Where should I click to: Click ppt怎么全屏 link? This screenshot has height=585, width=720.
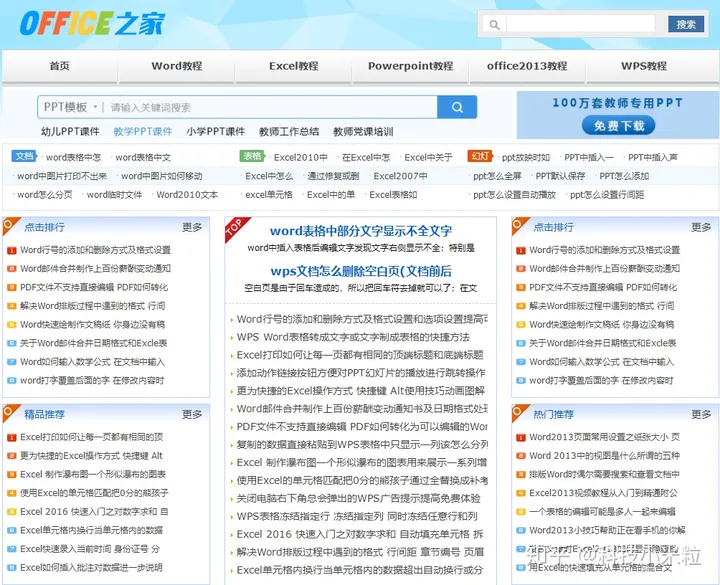tap(497, 176)
